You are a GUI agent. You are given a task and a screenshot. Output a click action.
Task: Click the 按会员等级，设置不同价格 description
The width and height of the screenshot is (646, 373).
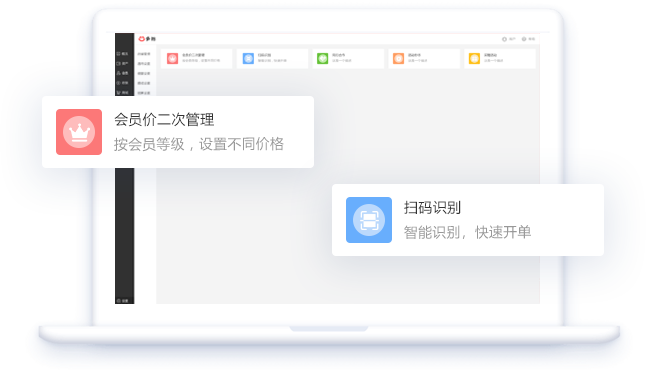coord(199,144)
